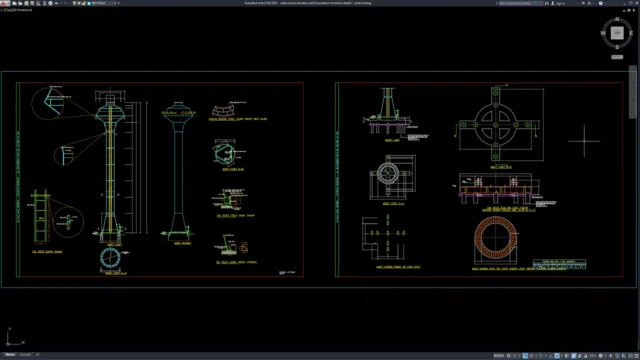The image size is (640, 360).
Task: Switch to the Model tab
Action: pyautogui.click(x=10, y=355)
